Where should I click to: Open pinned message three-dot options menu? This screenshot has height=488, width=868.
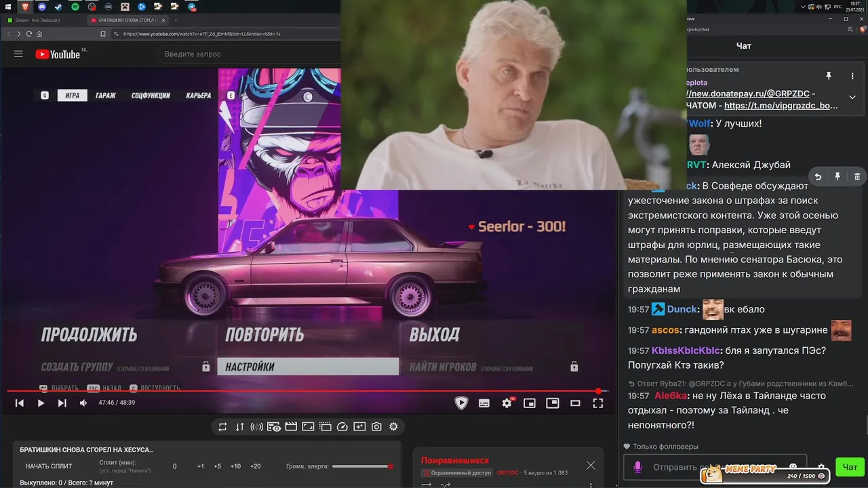(852, 76)
